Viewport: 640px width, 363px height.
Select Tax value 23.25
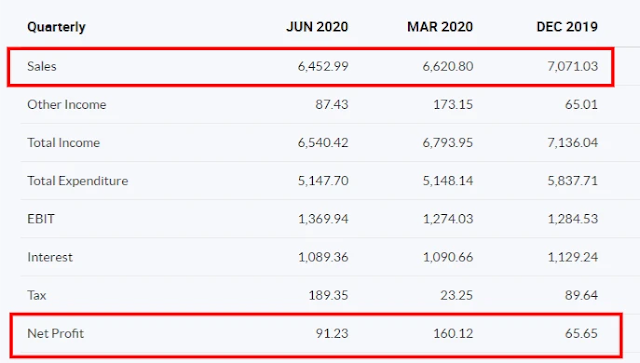pos(456,295)
